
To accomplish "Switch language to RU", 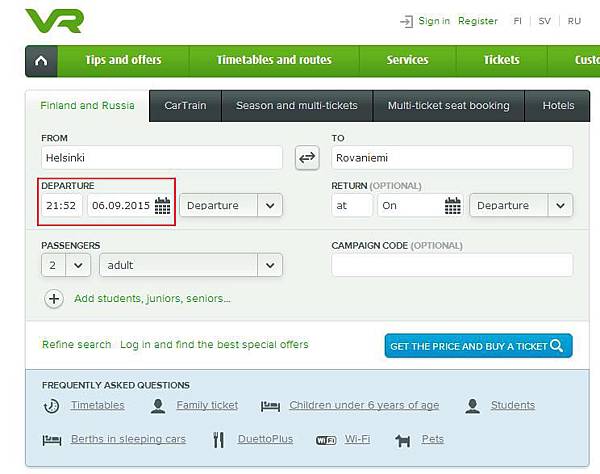I will [x=574, y=21].
